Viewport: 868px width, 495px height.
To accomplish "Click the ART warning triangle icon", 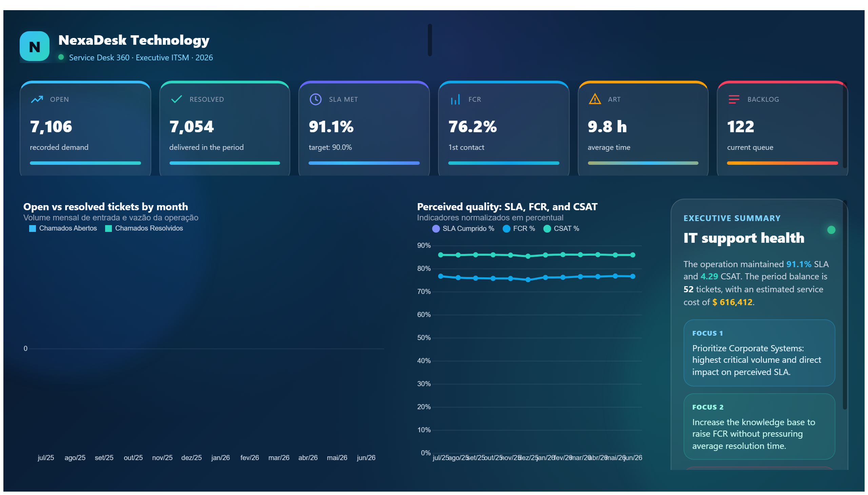I will (595, 99).
